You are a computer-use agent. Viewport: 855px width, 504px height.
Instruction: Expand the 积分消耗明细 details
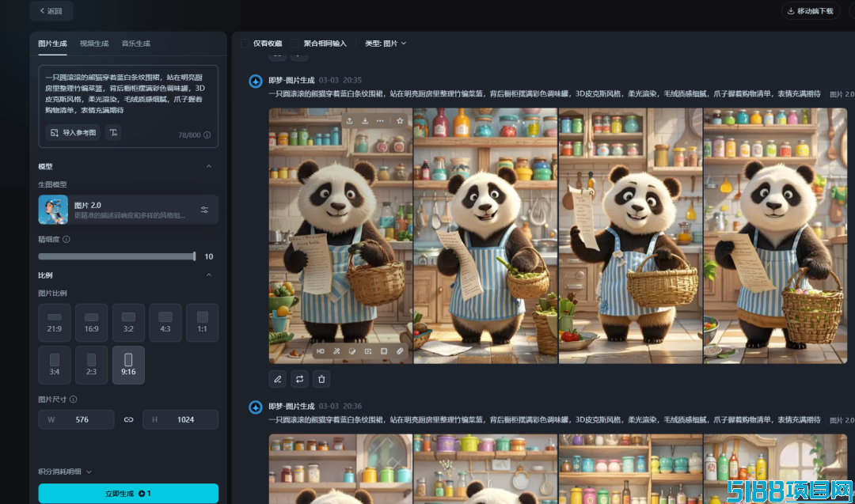pos(65,472)
